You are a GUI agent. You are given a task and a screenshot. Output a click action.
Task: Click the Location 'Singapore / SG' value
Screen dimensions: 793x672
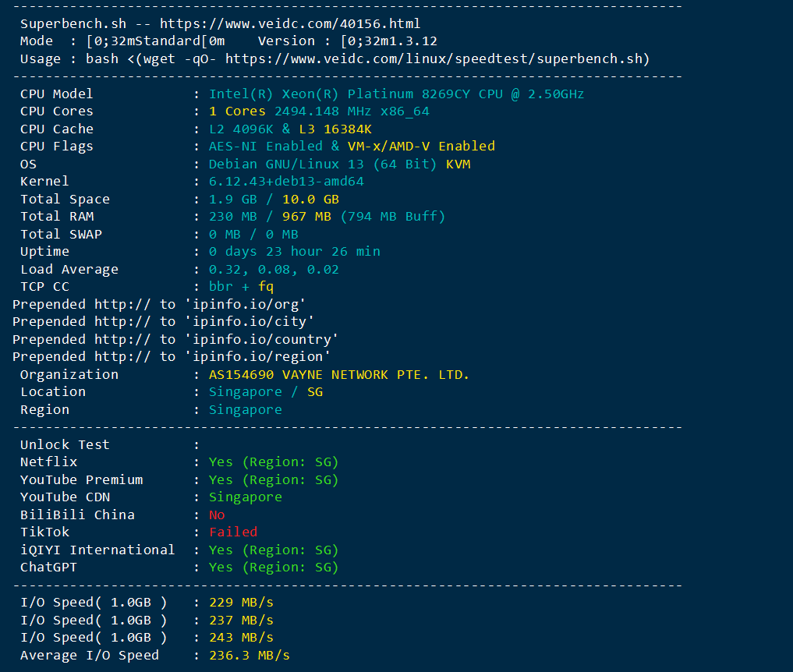(x=266, y=392)
